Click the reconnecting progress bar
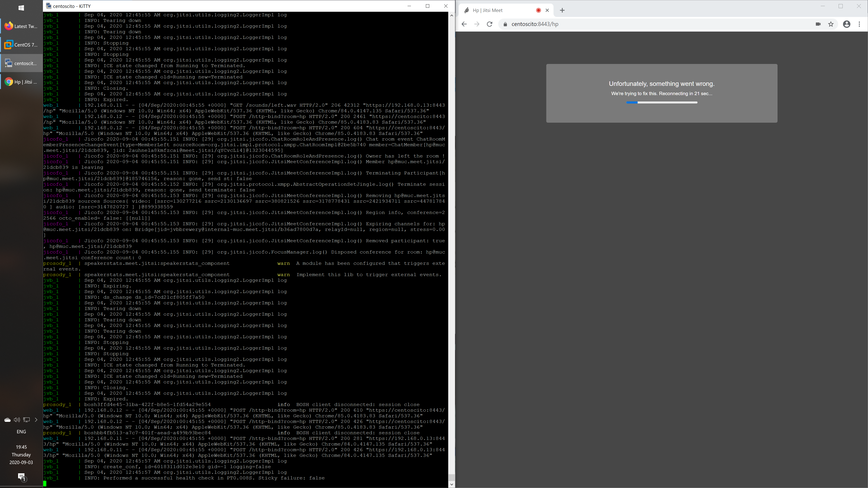Image resolution: width=868 pixels, height=488 pixels. coord(661,103)
